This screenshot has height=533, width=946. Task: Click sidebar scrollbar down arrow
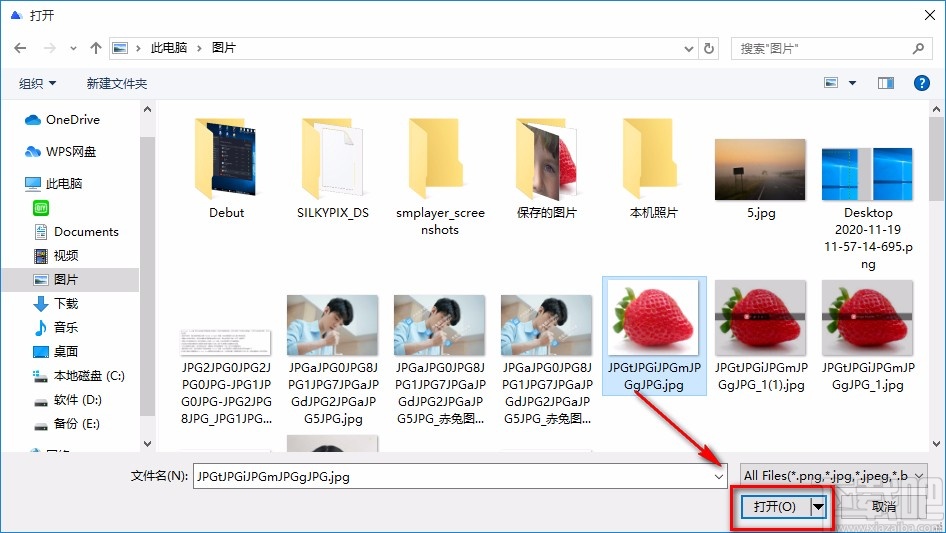click(147, 444)
